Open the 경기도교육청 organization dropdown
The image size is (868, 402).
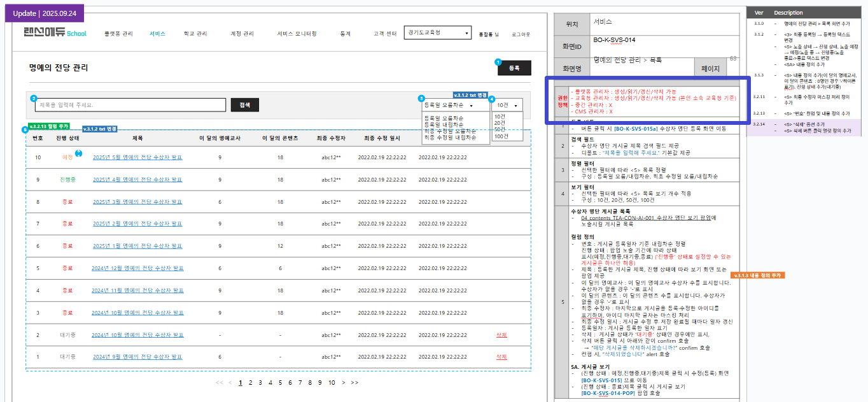pyautogui.click(x=437, y=33)
